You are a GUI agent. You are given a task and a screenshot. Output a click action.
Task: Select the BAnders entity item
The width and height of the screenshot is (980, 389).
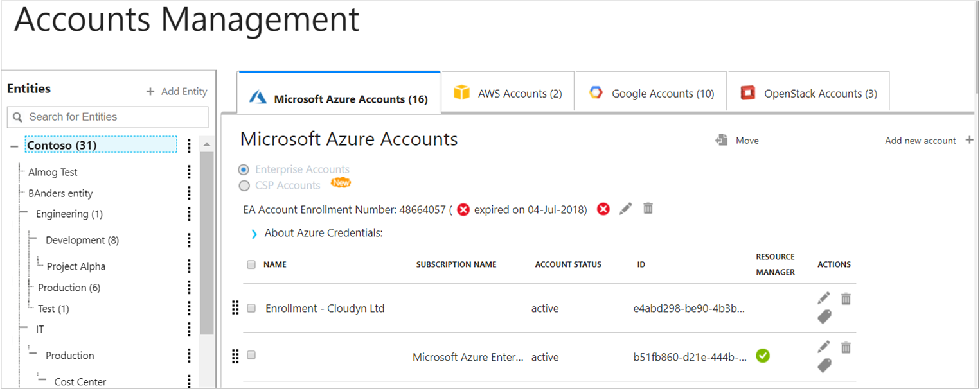60,193
